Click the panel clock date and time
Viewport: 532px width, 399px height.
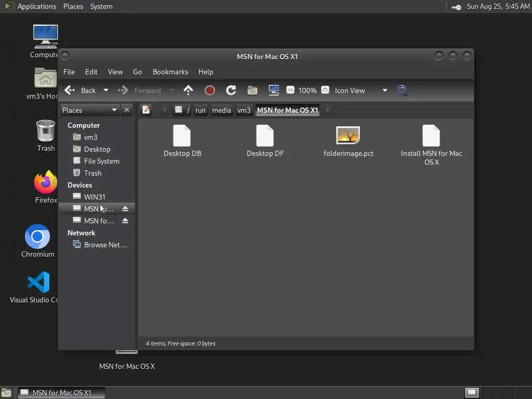pos(498,6)
